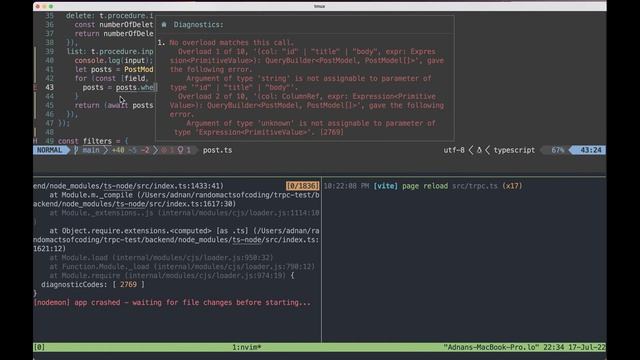This screenshot has width=640, height=360.
Task: Click the 'at Module.load' stack trace line
Action: click(x=161, y=258)
